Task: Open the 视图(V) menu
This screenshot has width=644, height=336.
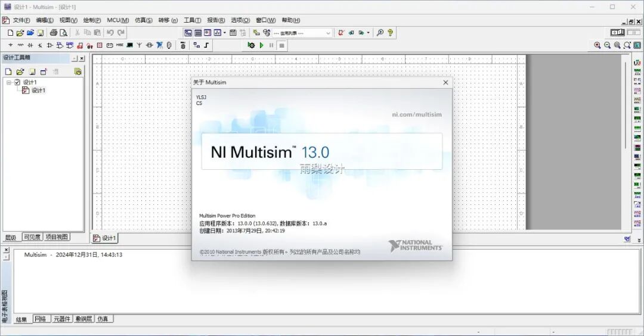Action: (68, 20)
